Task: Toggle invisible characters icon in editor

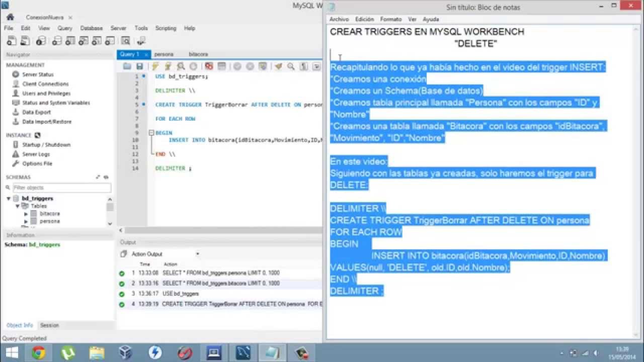Action: click(304, 66)
